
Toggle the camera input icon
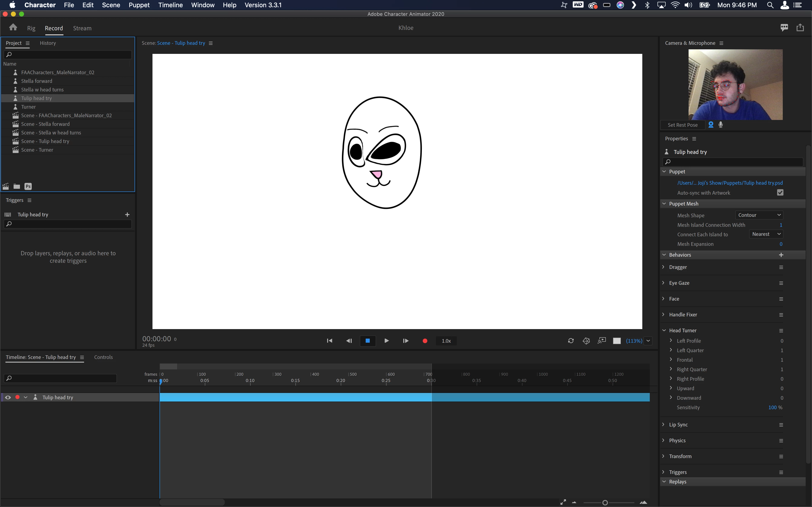click(x=711, y=125)
